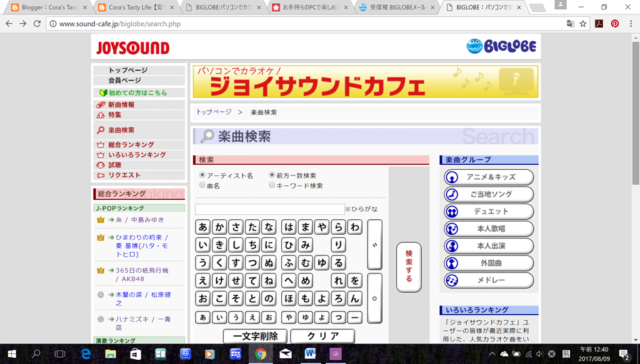Open ranking song 木蘭の涙 / 松原健之
This screenshot has width=640, height=364.
click(x=143, y=299)
